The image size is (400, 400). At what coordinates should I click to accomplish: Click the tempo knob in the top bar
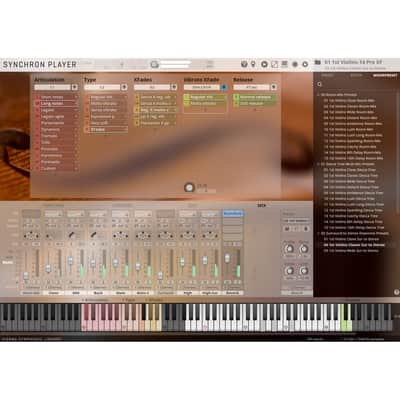[154, 64]
